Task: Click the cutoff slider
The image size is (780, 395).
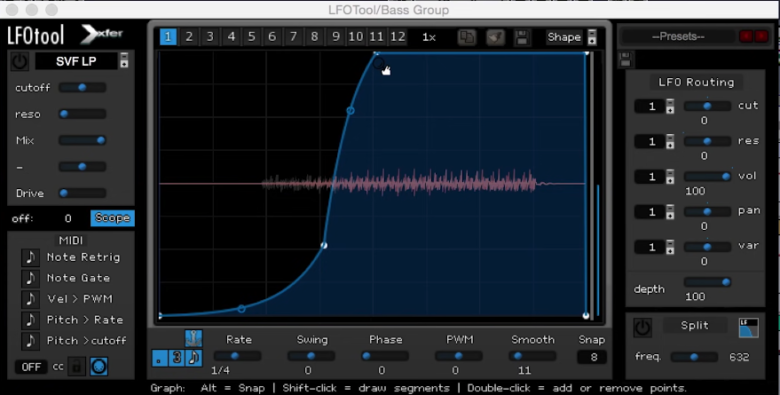Action: [82, 88]
